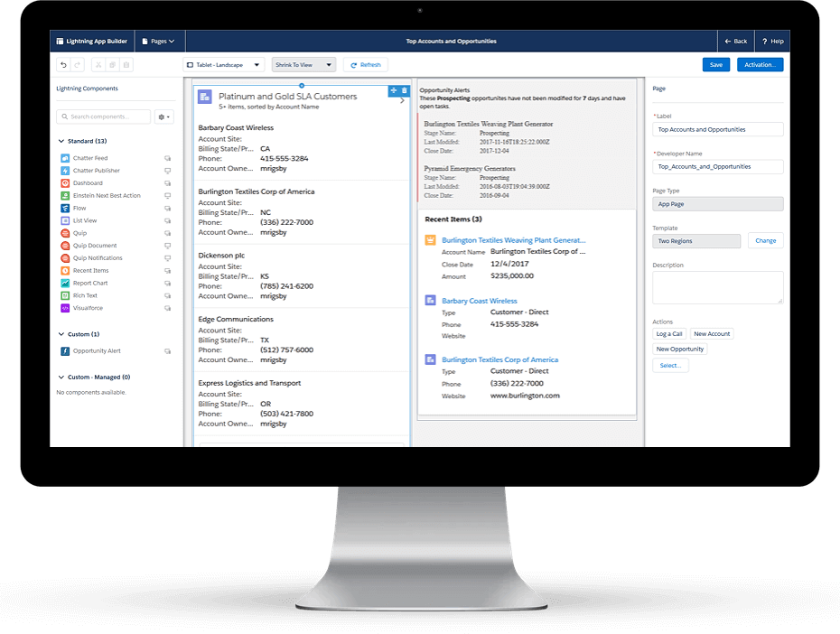Image resolution: width=840 pixels, height=634 pixels.
Task: Click the Description text area
Action: coord(718,287)
